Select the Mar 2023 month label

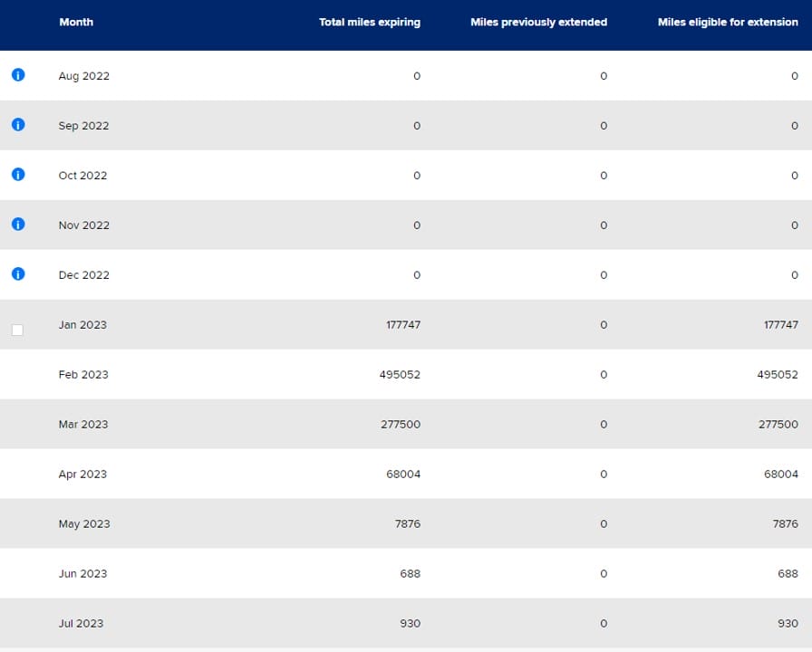click(x=83, y=424)
